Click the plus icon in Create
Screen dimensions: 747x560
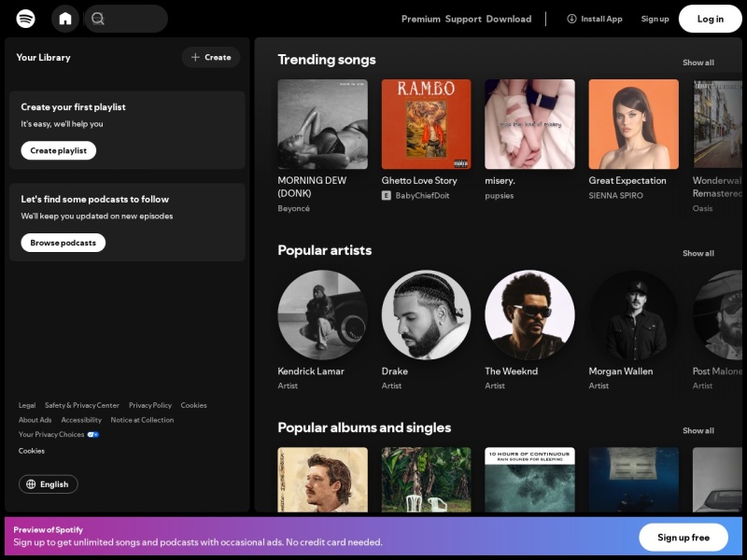coord(195,57)
